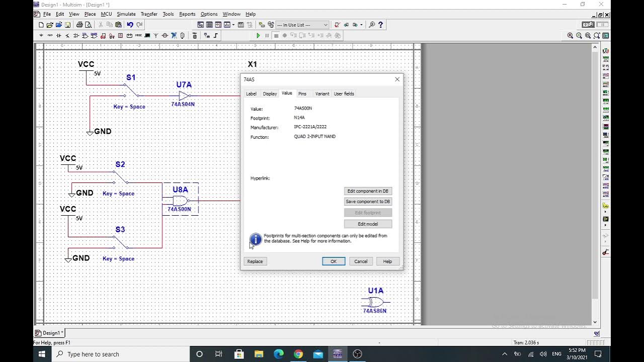644x362 pixels.
Task: Click the Zoom Out magnifier icon
Action: pyautogui.click(x=579, y=36)
